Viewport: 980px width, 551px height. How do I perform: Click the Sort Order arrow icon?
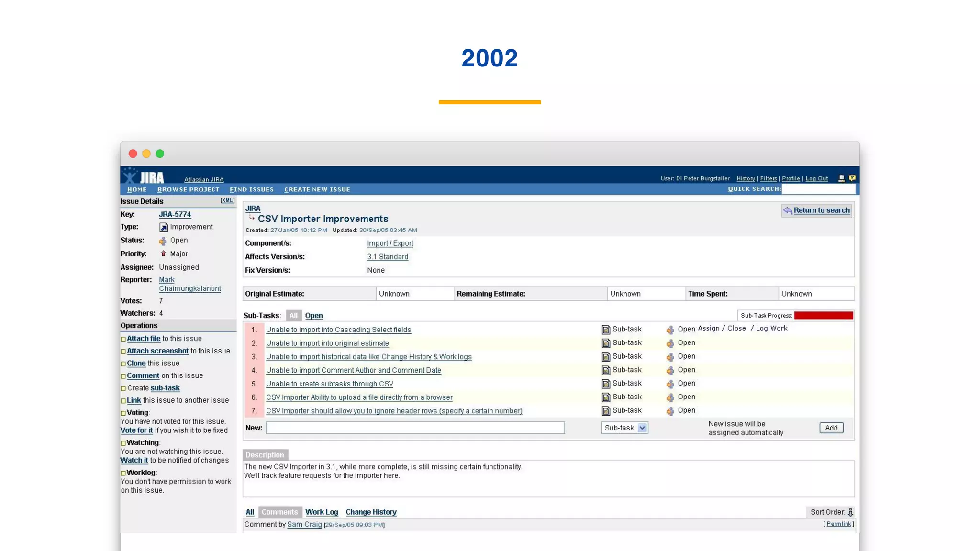point(850,512)
